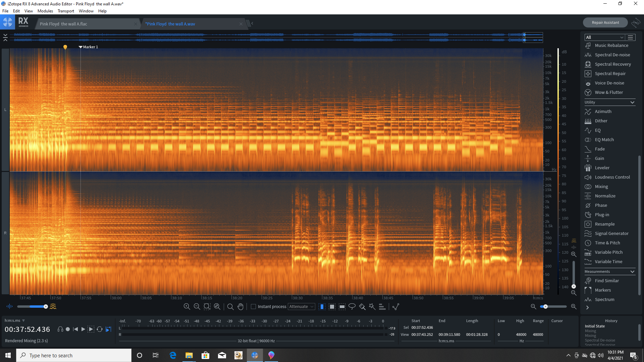Click Play button in transport
The width and height of the screenshot is (644, 362).
83,329
